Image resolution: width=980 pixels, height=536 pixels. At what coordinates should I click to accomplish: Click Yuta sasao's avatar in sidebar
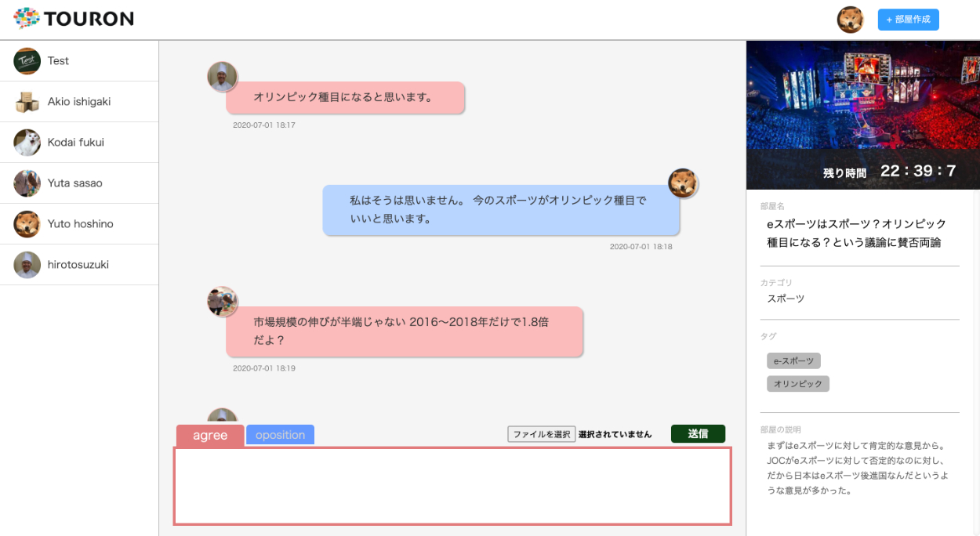tap(27, 183)
